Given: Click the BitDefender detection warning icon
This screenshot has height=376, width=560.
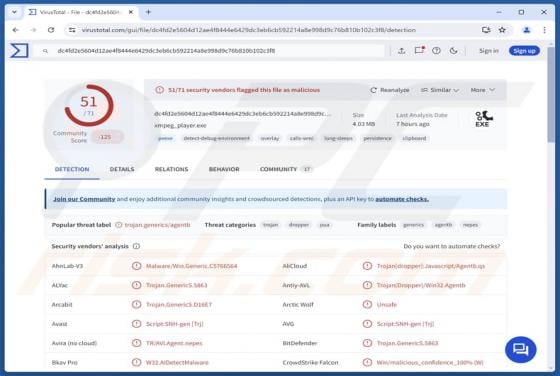Looking at the screenshot, I should pyautogui.click(x=367, y=343).
